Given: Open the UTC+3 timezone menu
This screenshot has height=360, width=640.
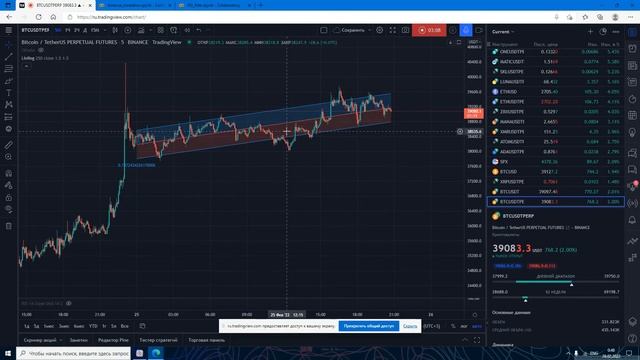Looking at the screenshot, I should coord(432,326).
